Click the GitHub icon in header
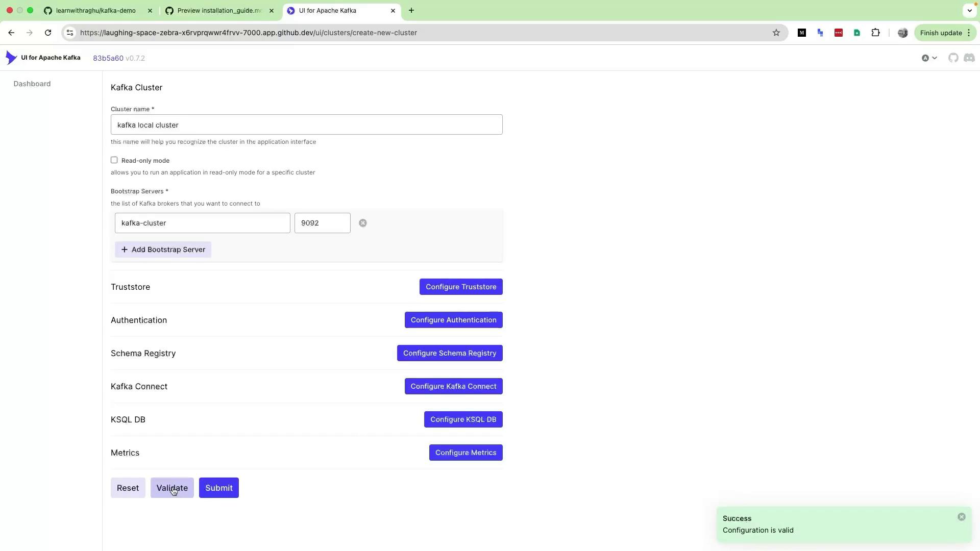980x551 pixels. (953, 58)
